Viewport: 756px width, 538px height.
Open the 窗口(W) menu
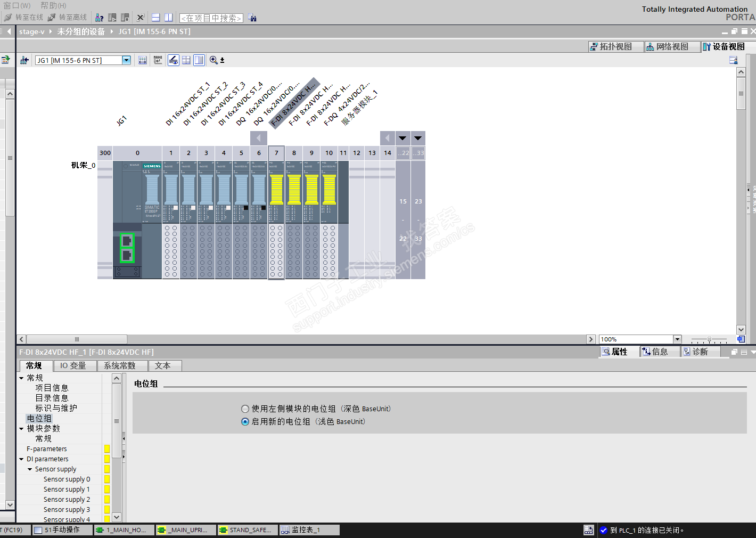click(17, 5)
